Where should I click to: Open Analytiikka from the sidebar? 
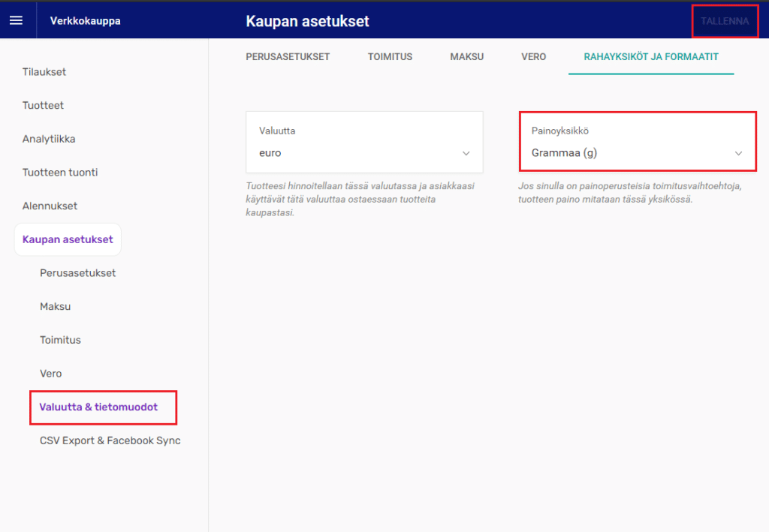pyautogui.click(x=49, y=139)
